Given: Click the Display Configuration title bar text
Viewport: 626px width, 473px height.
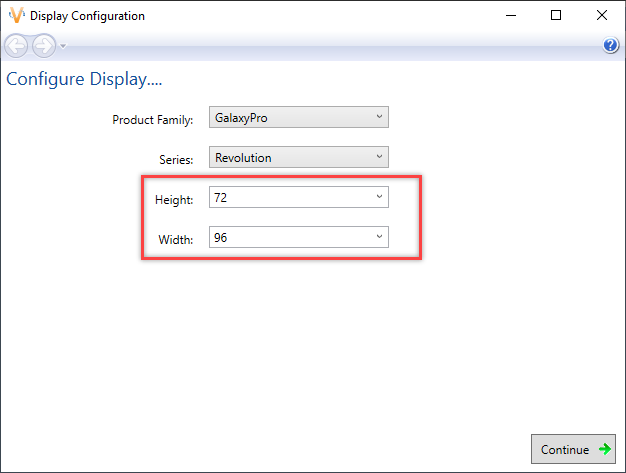Looking at the screenshot, I should point(87,16).
